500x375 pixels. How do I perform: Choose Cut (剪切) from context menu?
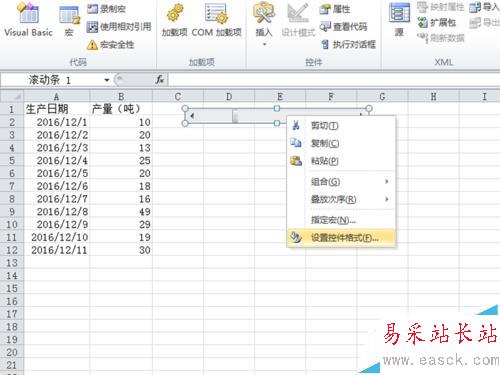tap(341, 126)
